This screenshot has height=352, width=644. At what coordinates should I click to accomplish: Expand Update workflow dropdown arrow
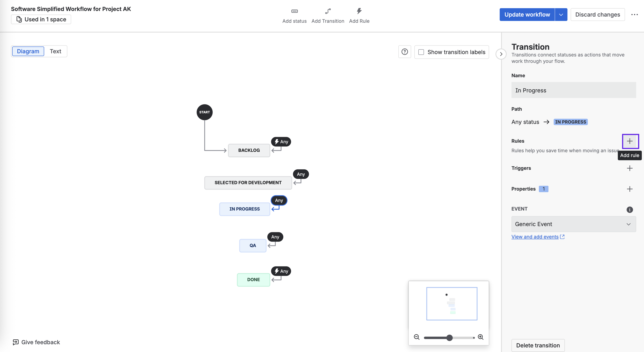coord(561,15)
